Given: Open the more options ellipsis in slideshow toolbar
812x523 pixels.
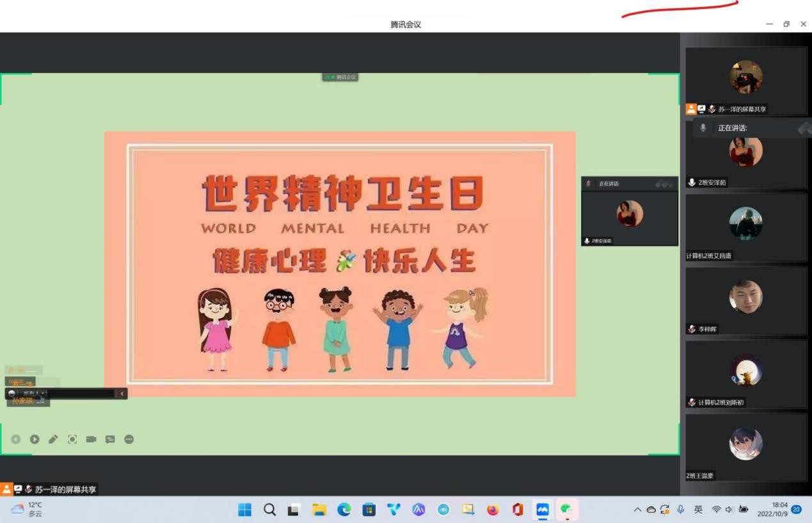Looking at the screenshot, I should 129,439.
